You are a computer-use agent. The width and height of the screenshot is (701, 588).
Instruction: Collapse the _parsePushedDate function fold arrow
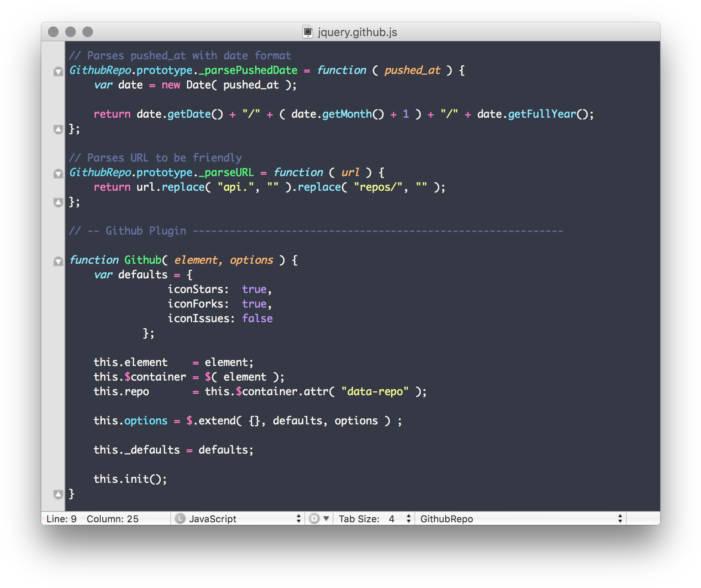58,71
